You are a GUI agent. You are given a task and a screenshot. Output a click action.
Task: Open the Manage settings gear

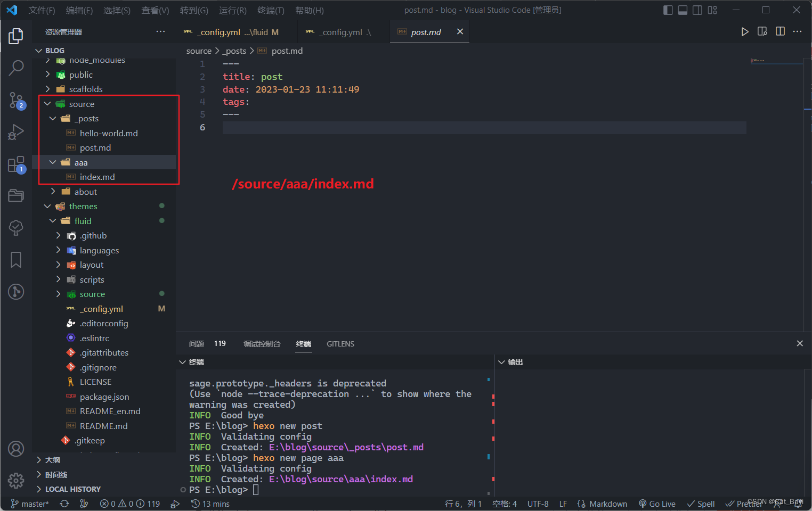tap(16, 481)
